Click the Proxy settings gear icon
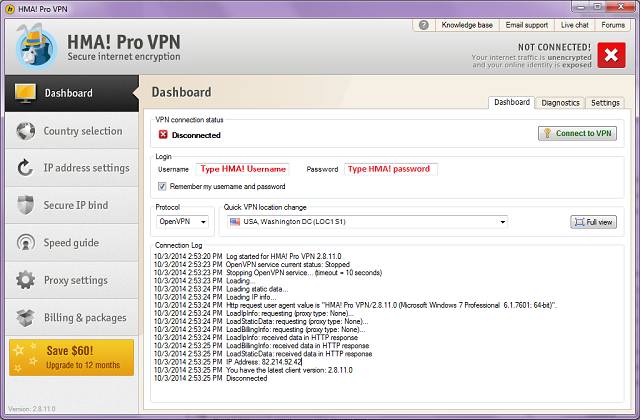640x420 pixels. coord(24,280)
